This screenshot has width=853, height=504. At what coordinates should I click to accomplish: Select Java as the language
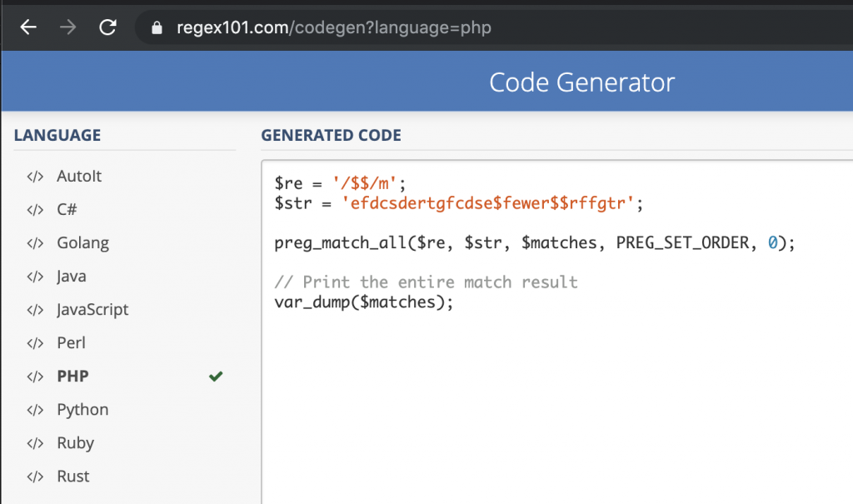(x=71, y=277)
